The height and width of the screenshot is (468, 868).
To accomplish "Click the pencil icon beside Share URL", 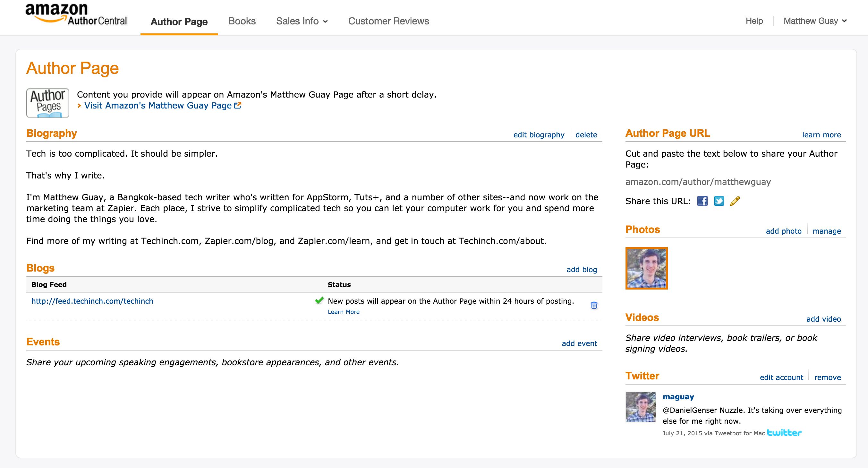I will pyautogui.click(x=735, y=201).
